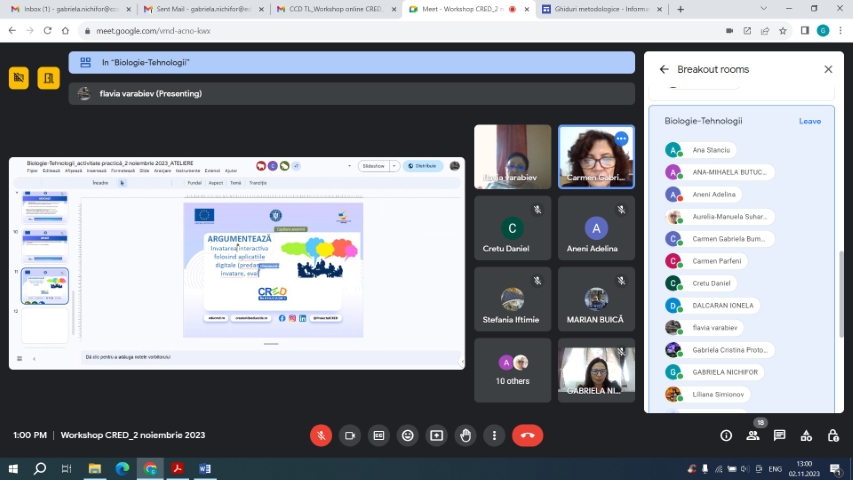
Task: Close the Breakout rooms panel
Action: 828,69
